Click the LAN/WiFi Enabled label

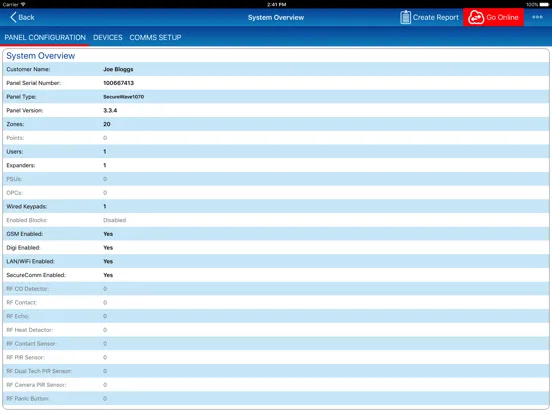(x=30, y=262)
